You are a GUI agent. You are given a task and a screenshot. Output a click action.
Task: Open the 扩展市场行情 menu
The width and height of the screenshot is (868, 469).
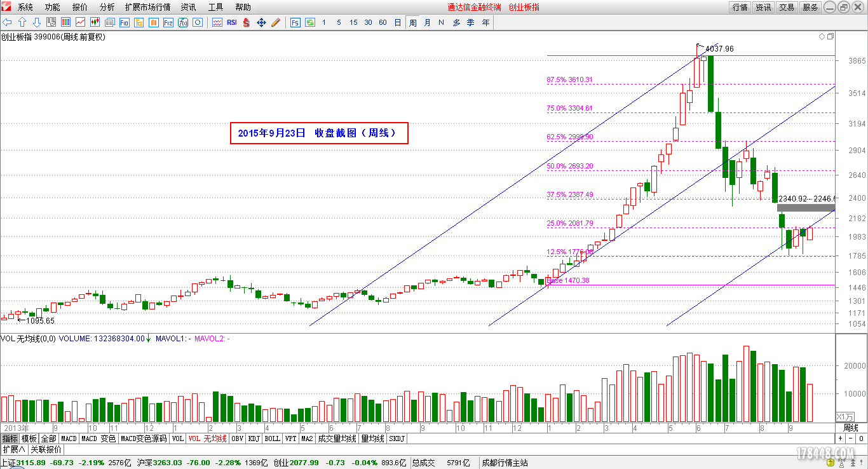(x=147, y=7)
